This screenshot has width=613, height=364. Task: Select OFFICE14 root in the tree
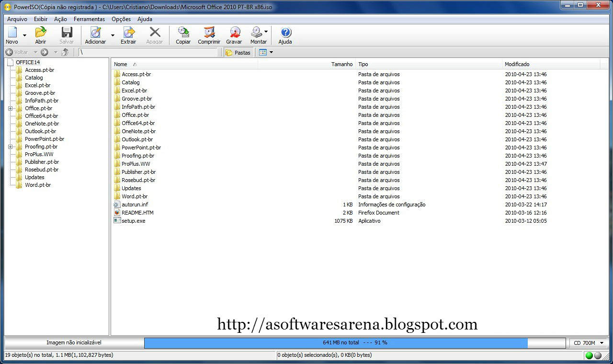coord(28,62)
